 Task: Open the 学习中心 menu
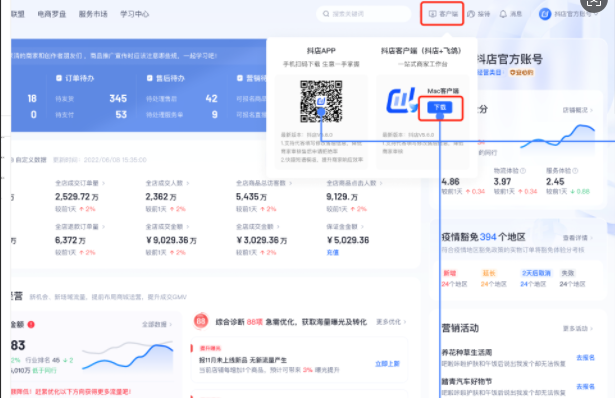point(135,14)
